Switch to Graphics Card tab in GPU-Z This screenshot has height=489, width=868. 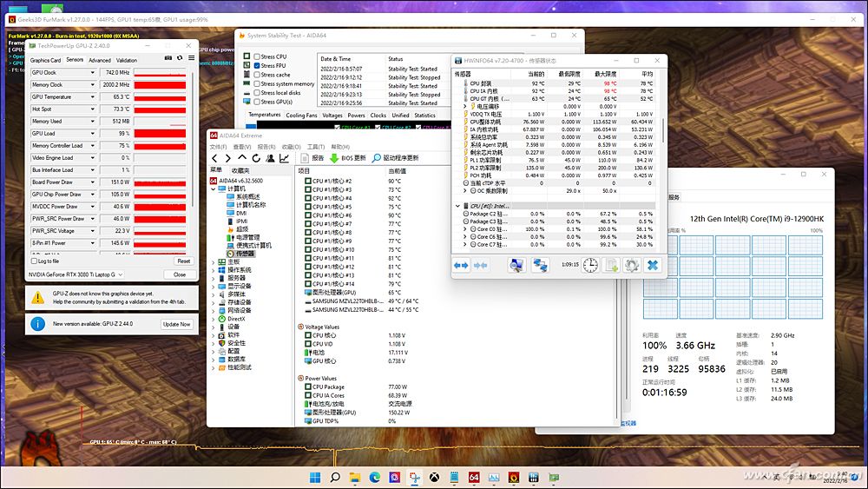(45, 60)
